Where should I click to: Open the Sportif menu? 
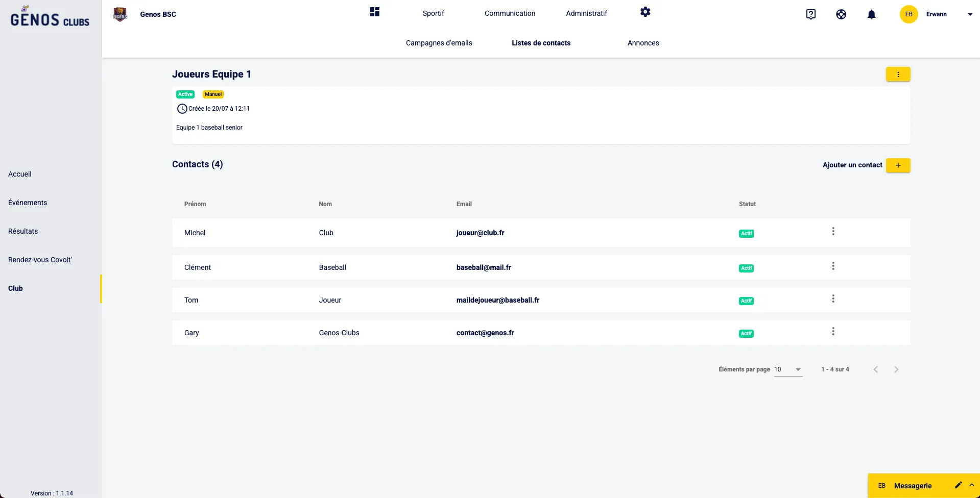pos(433,13)
